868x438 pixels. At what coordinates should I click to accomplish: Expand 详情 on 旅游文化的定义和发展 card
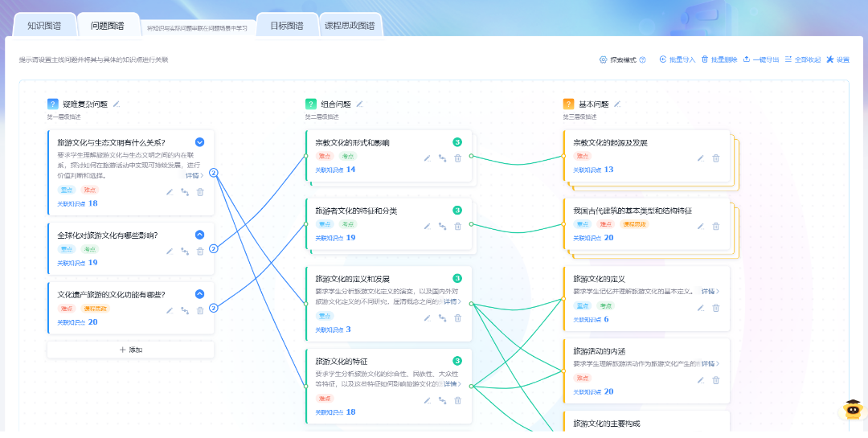pos(452,301)
